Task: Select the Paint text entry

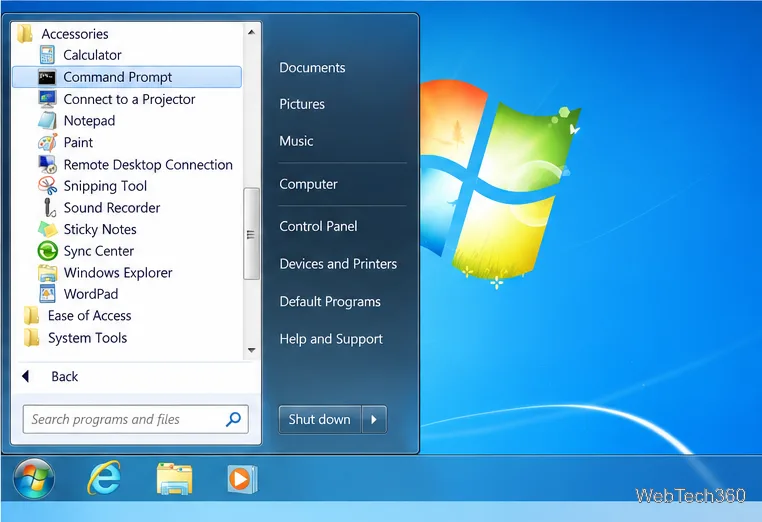Action: (x=78, y=142)
